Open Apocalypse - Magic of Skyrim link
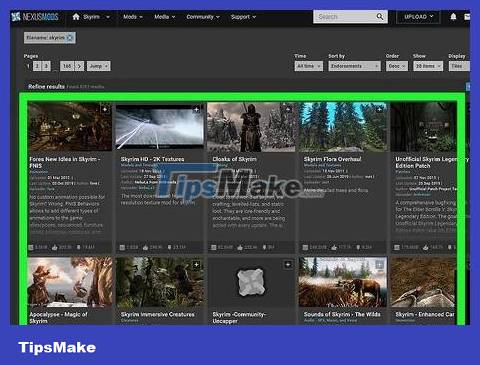Image resolution: width=480 pixels, height=365 pixels. pos(58,318)
